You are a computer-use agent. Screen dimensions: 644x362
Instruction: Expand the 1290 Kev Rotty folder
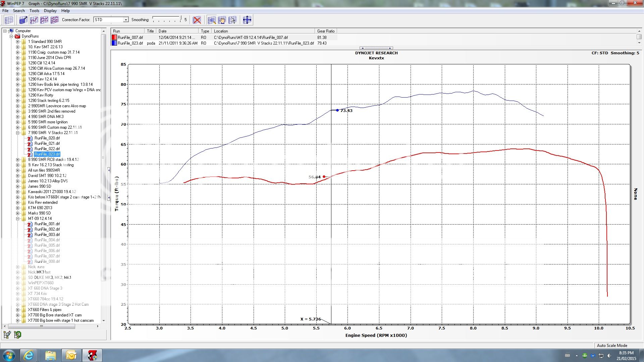(x=18, y=95)
